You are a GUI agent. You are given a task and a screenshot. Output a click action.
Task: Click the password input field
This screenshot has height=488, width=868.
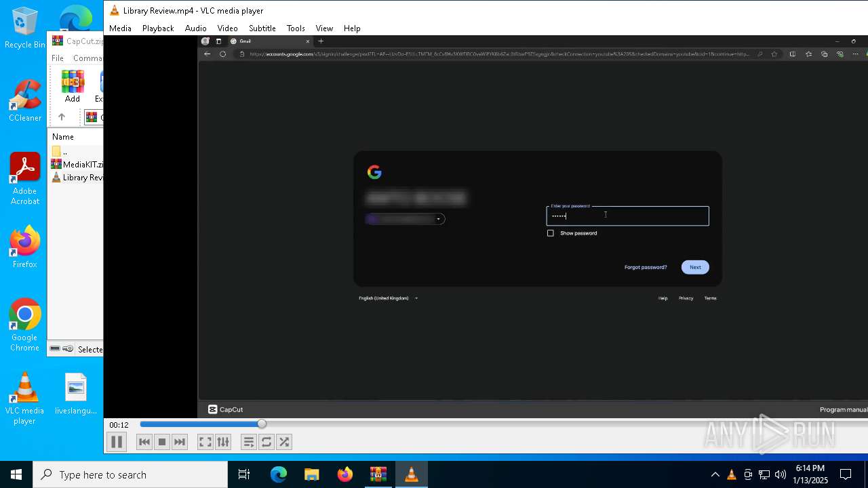tap(627, 216)
